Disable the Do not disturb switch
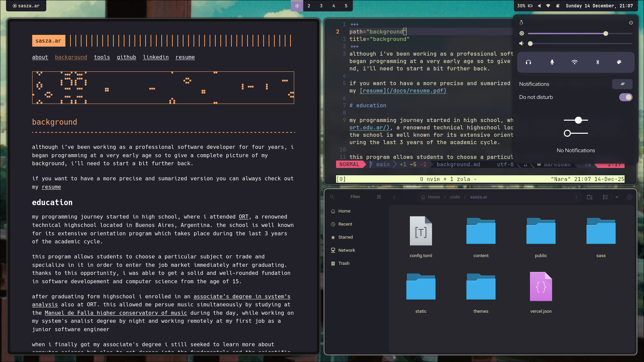 (626, 97)
